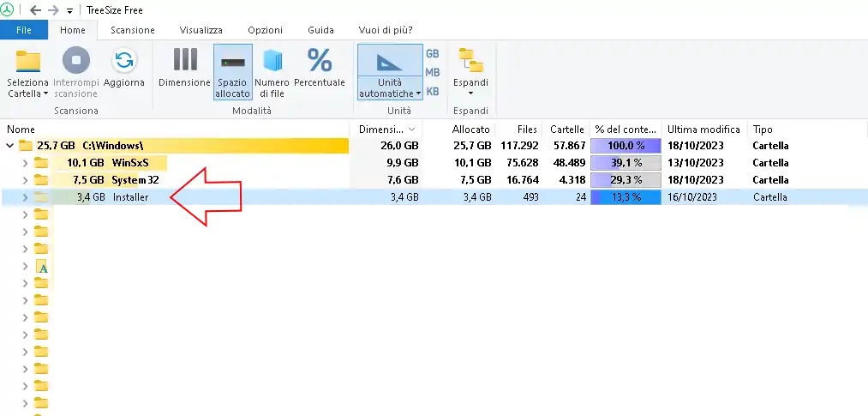Click the Interrompi scansione stop icon
The image size is (868, 416).
click(x=76, y=60)
